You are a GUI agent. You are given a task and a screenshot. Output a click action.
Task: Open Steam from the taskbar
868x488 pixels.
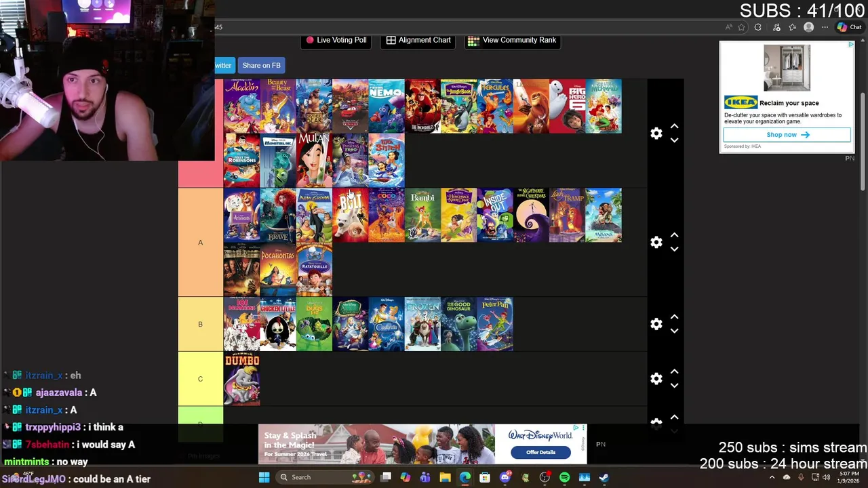(x=604, y=477)
